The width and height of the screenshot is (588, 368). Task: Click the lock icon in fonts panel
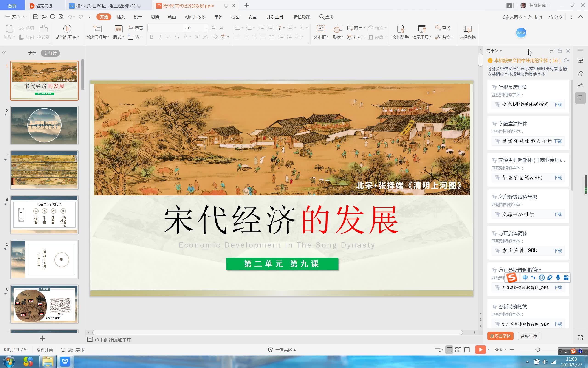560,51
